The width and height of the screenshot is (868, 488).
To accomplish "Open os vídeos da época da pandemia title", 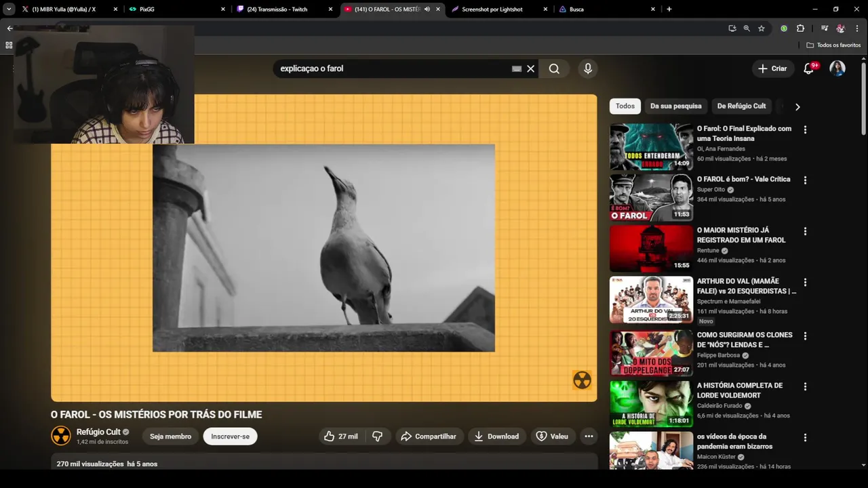I will 734,441.
